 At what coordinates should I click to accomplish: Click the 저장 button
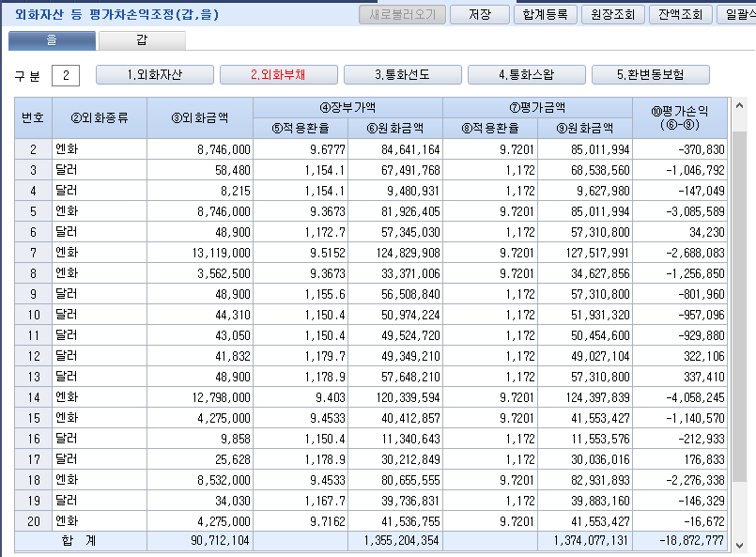pyautogui.click(x=479, y=14)
